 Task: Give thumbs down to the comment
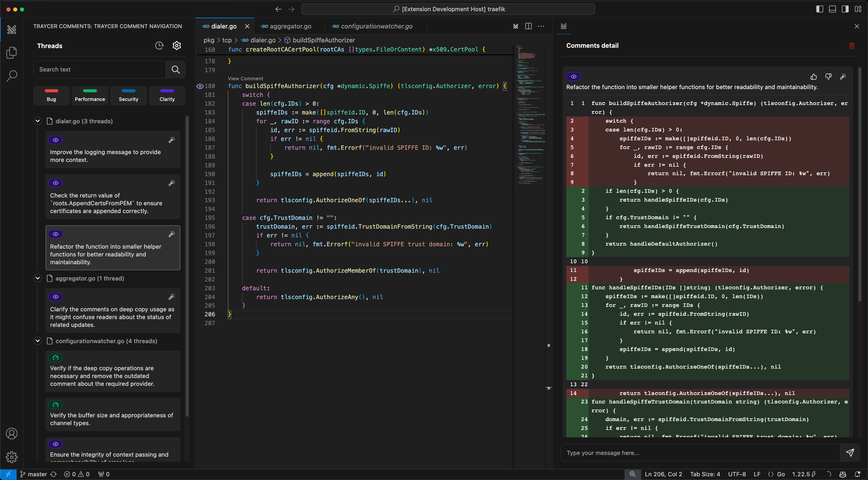tap(828, 77)
